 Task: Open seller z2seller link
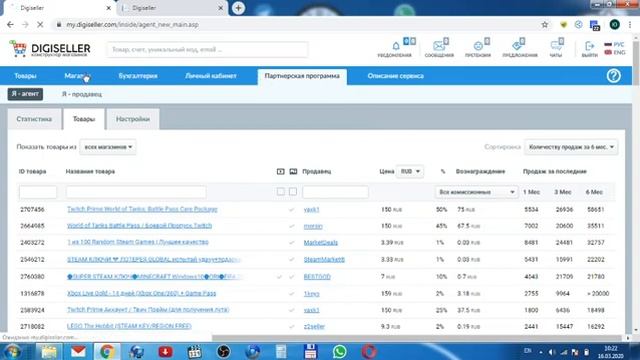coord(314,327)
